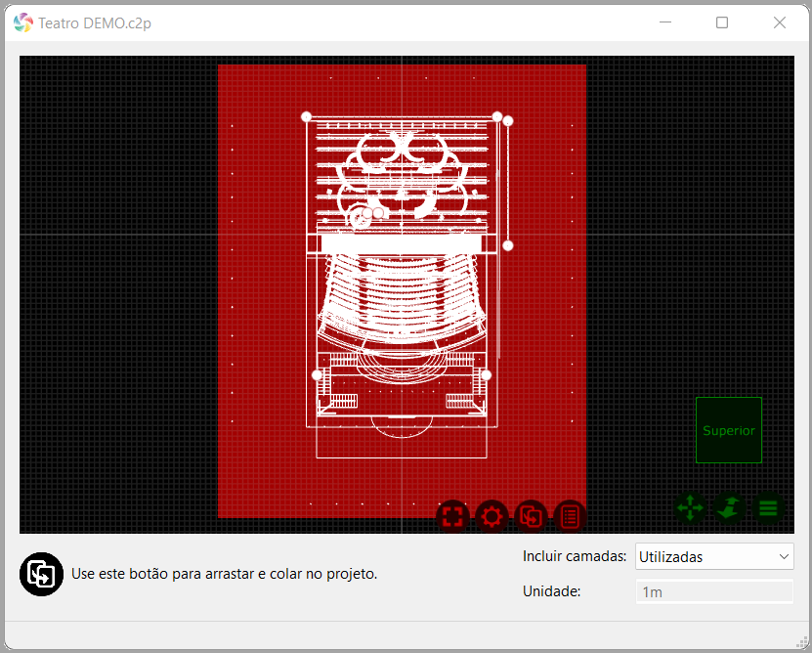Click the handle at right vertical line bottom
Screen dimensions: 812x653
(x=508, y=245)
